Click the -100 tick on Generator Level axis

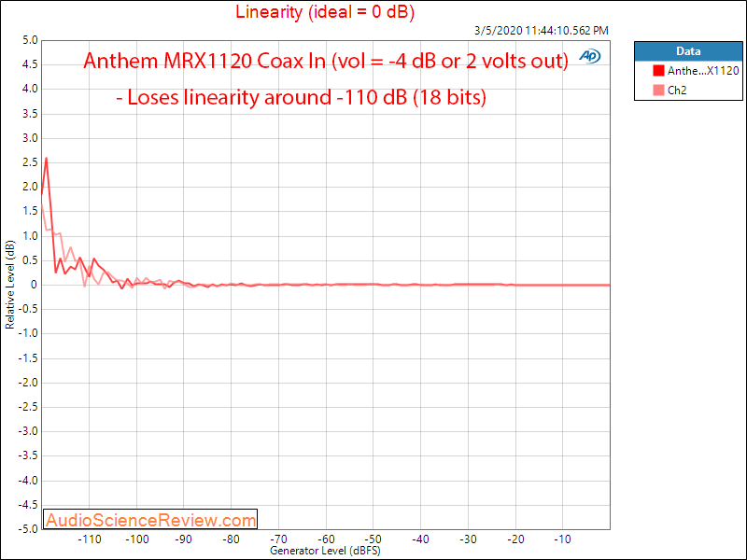[x=136, y=539]
